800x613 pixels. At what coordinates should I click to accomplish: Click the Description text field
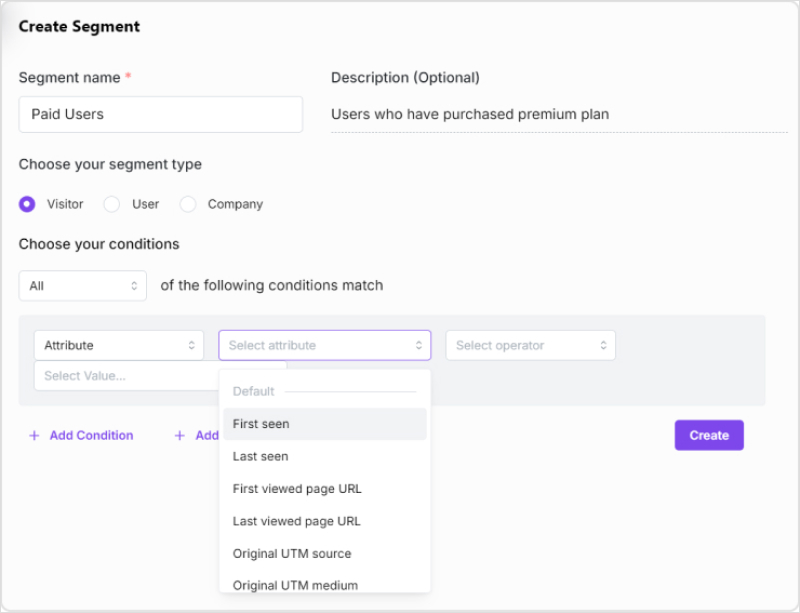(x=559, y=114)
